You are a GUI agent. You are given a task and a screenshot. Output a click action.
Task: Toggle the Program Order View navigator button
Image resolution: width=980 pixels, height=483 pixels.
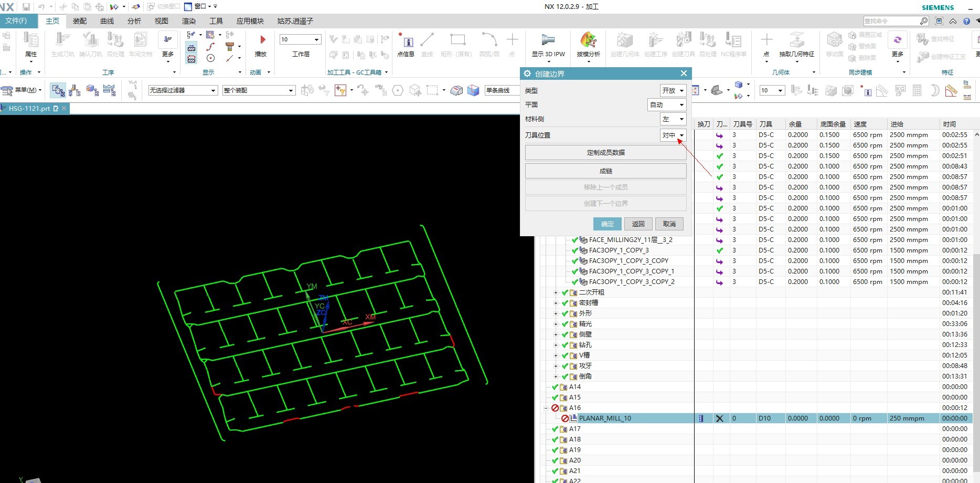point(58,90)
